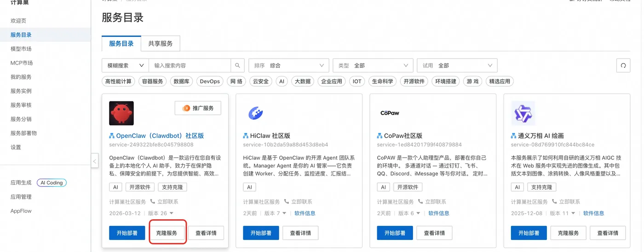Click 克隆服务 in 通义万相 card

coord(568,233)
